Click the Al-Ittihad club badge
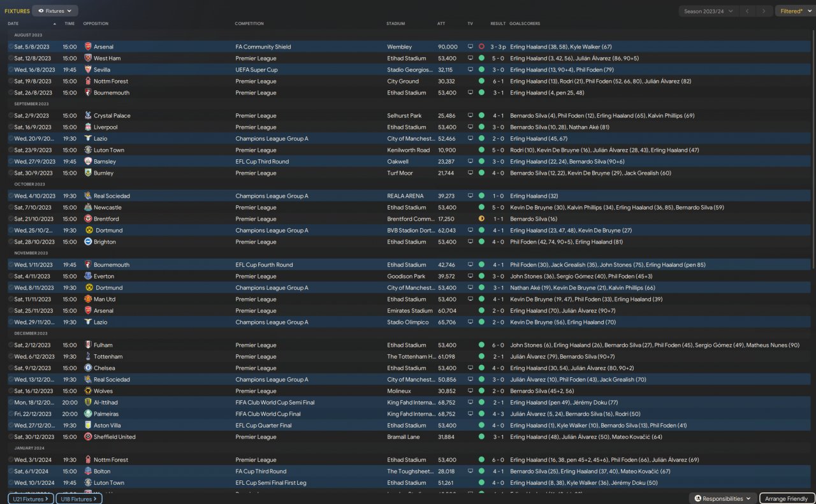The height and width of the screenshot is (504, 816). pos(88,402)
